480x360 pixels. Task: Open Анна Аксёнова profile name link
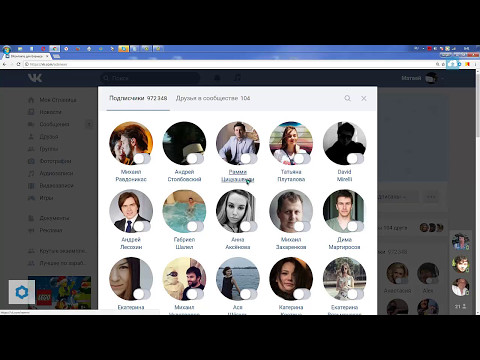[238, 243]
